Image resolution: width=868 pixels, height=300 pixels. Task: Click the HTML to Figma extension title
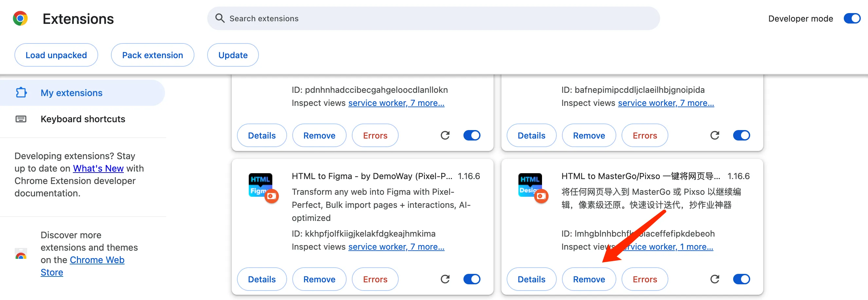[x=372, y=176]
